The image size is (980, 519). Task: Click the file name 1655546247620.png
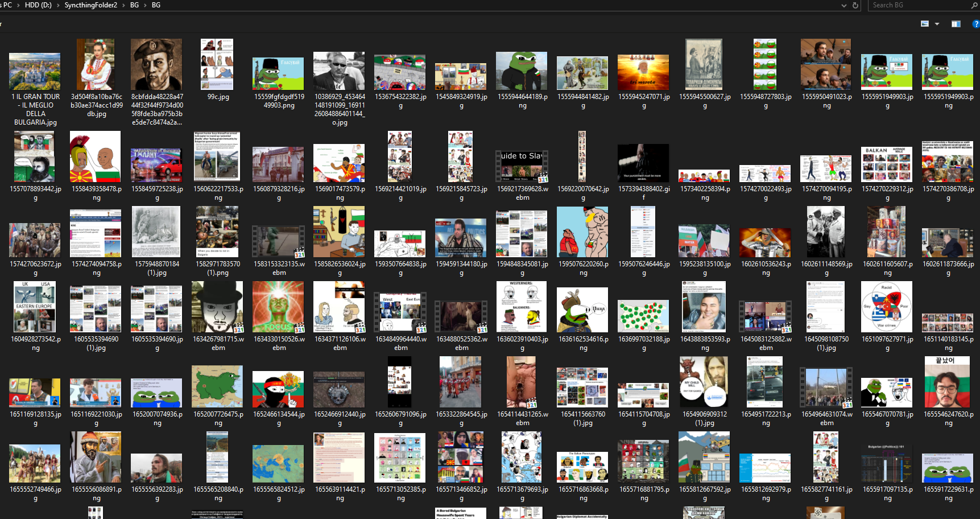949,419
